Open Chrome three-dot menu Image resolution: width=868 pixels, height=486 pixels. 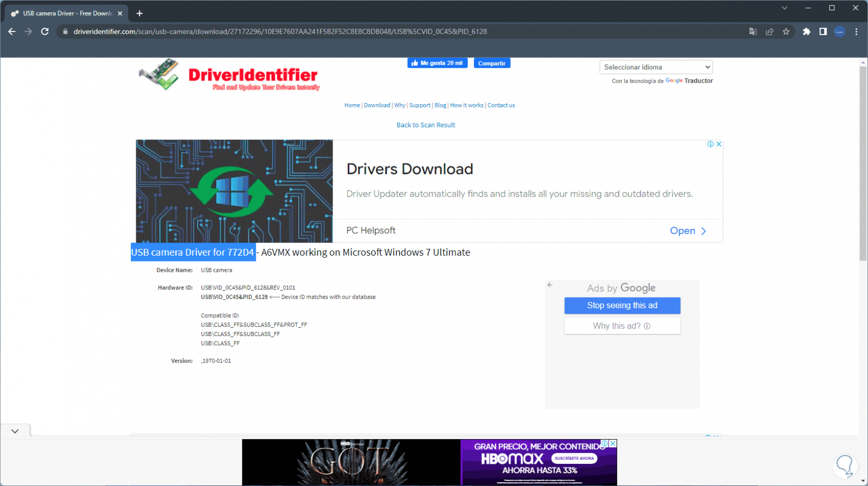click(x=856, y=32)
